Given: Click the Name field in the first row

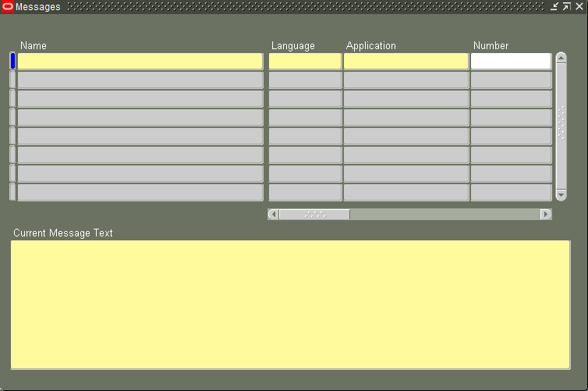Looking at the screenshot, I should pos(140,61).
